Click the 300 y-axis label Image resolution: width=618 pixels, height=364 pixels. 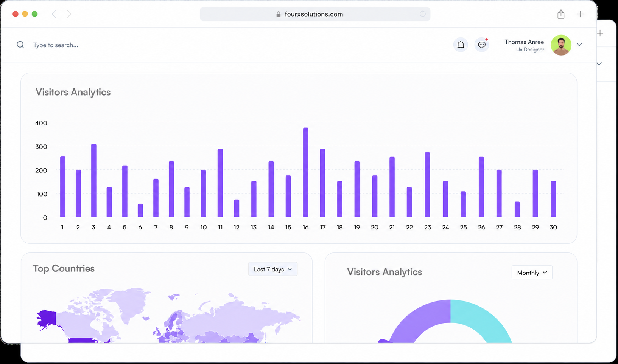pyautogui.click(x=41, y=147)
